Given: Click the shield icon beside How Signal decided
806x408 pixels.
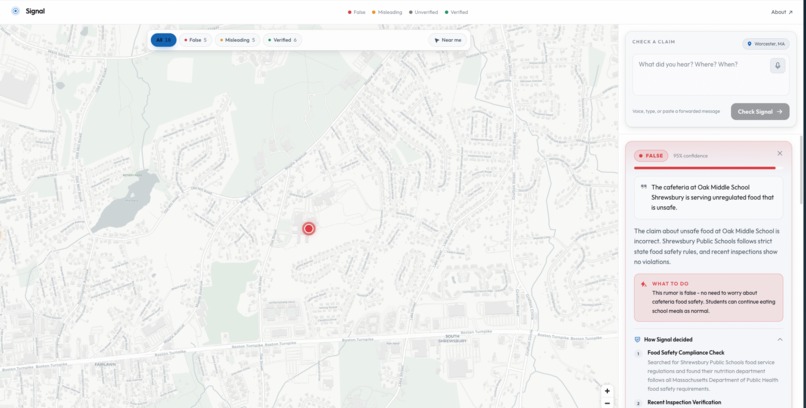Looking at the screenshot, I should (637, 340).
